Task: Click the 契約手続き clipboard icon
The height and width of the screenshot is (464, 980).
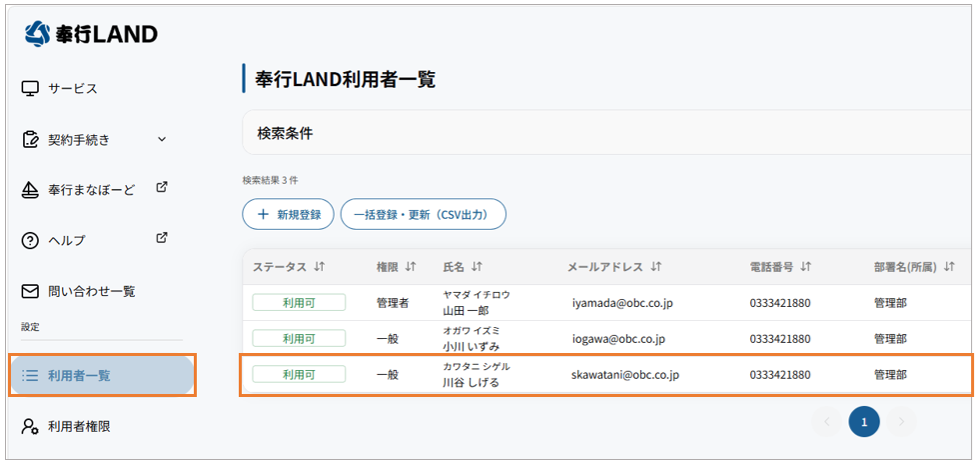Action: click(x=30, y=139)
